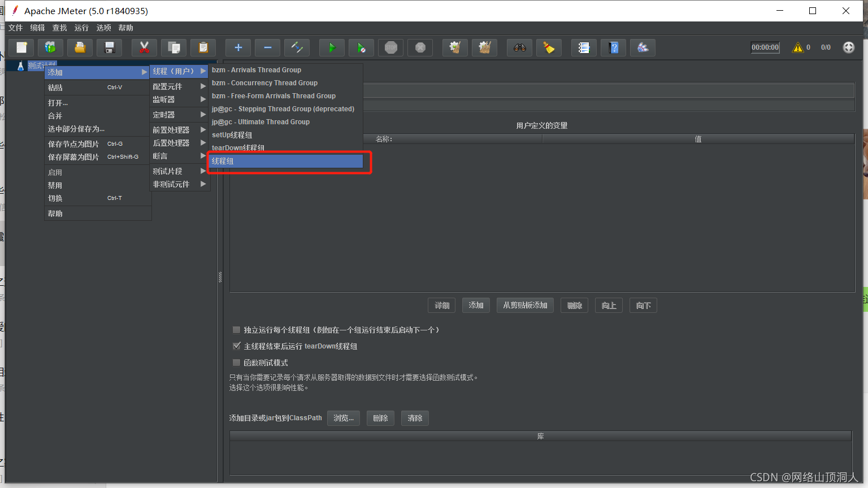
Task: Click the Expand all plus icon
Action: pos(238,47)
